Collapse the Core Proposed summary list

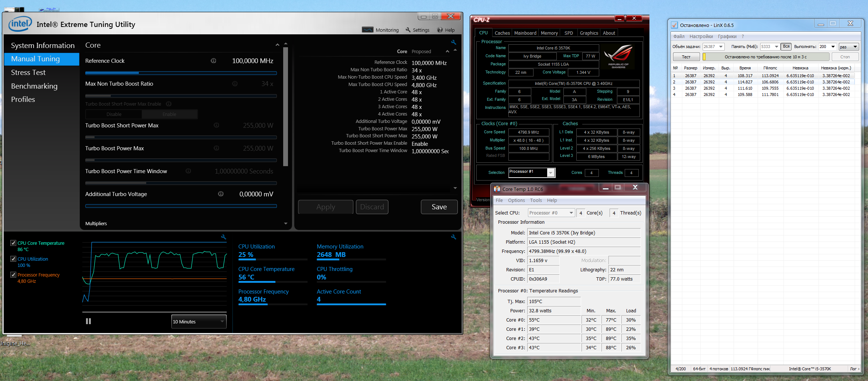(x=447, y=52)
